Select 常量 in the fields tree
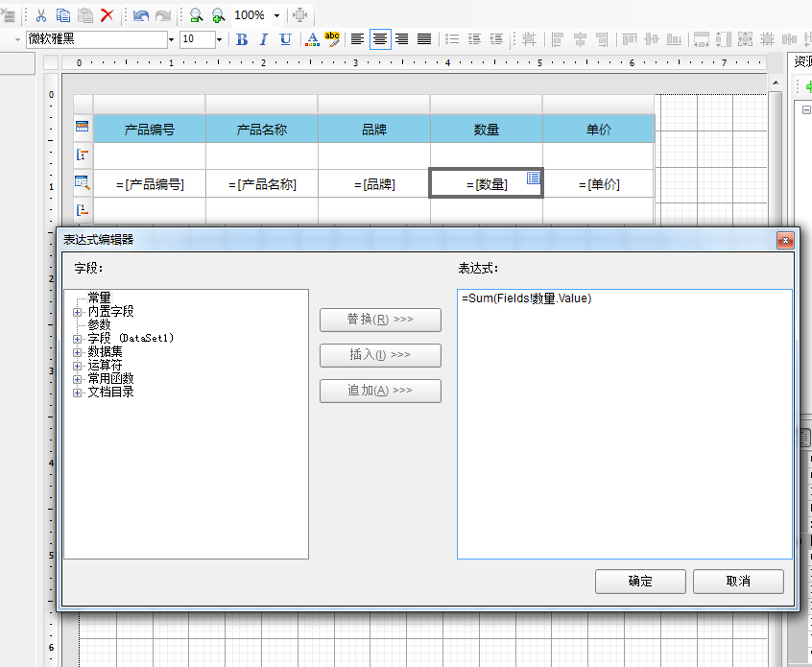The width and height of the screenshot is (812, 667). click(x=100, y=298)
